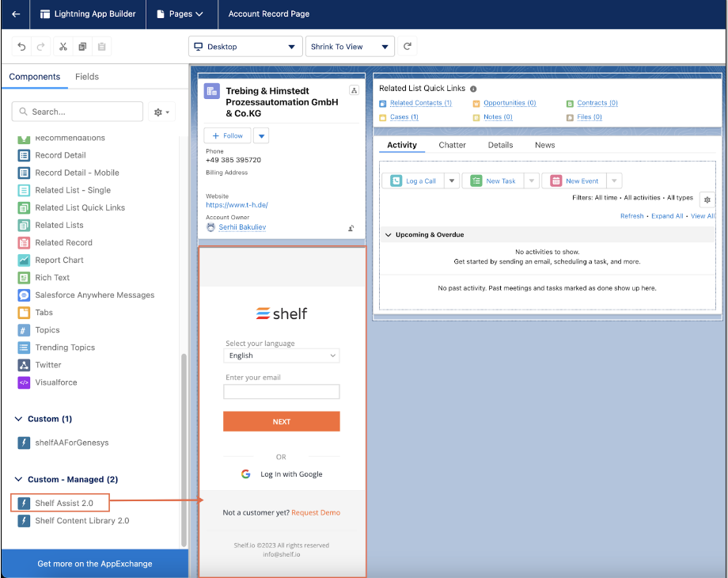Screen dimensions: 728x578
Task: Open the English language selector
Action: coord(282,356)
